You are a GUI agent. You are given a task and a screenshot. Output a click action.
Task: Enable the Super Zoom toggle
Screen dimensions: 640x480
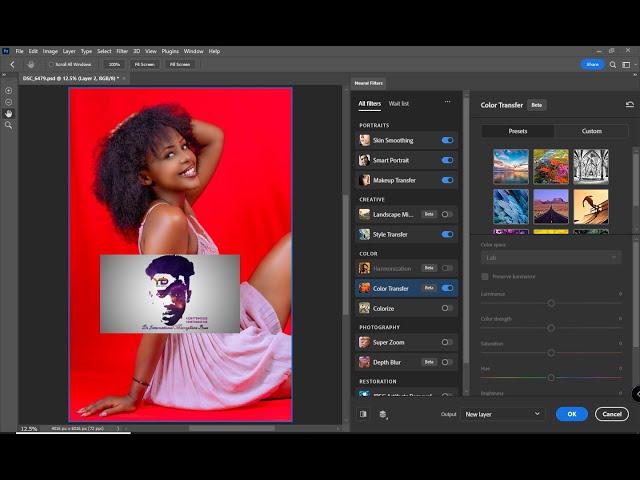coord(447,342)
